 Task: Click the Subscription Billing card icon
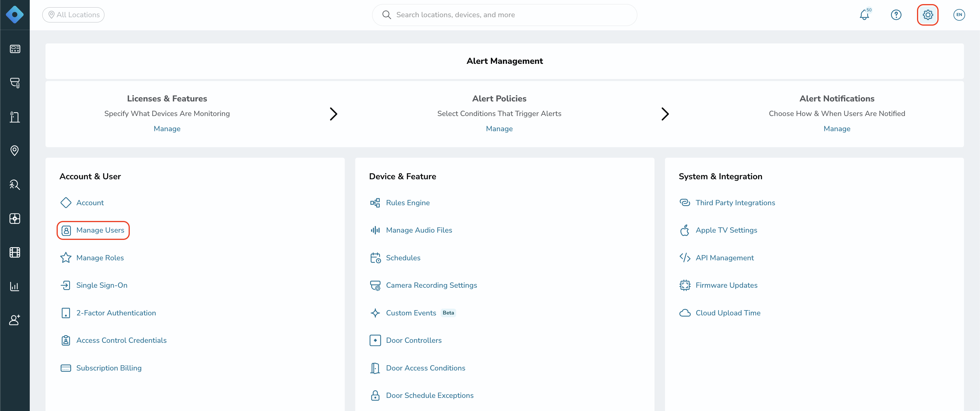coord(66,368)
